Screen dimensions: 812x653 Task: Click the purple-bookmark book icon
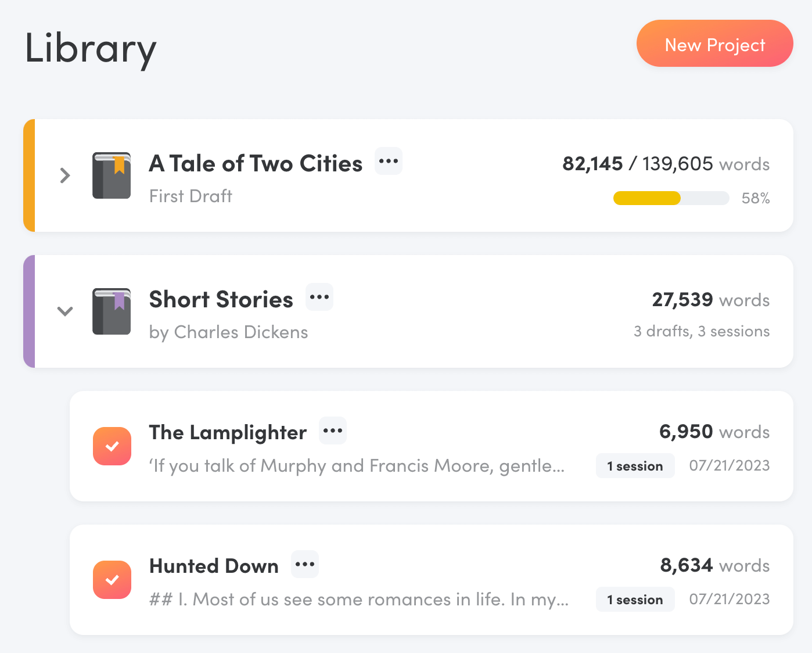(x=112, y=311)
